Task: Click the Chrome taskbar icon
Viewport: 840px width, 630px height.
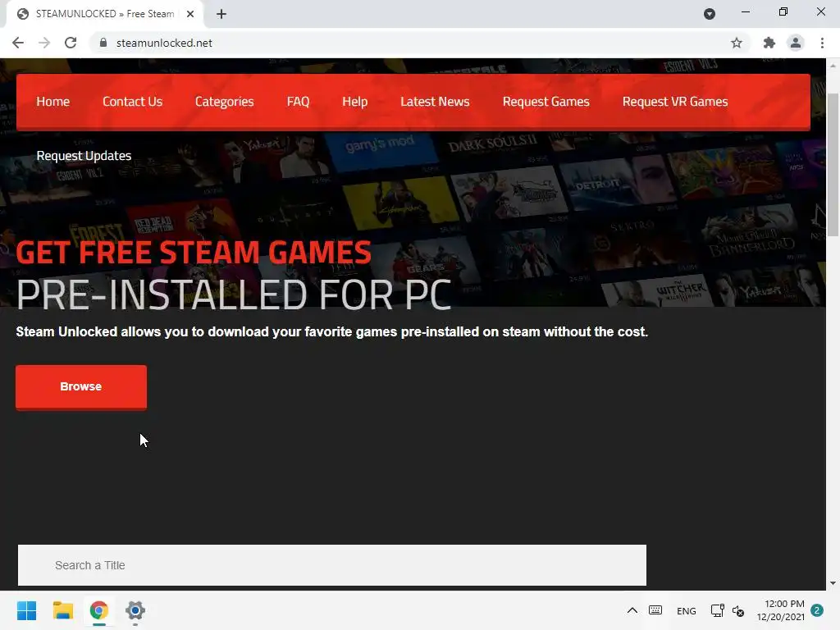Action: tap(99, 610)
